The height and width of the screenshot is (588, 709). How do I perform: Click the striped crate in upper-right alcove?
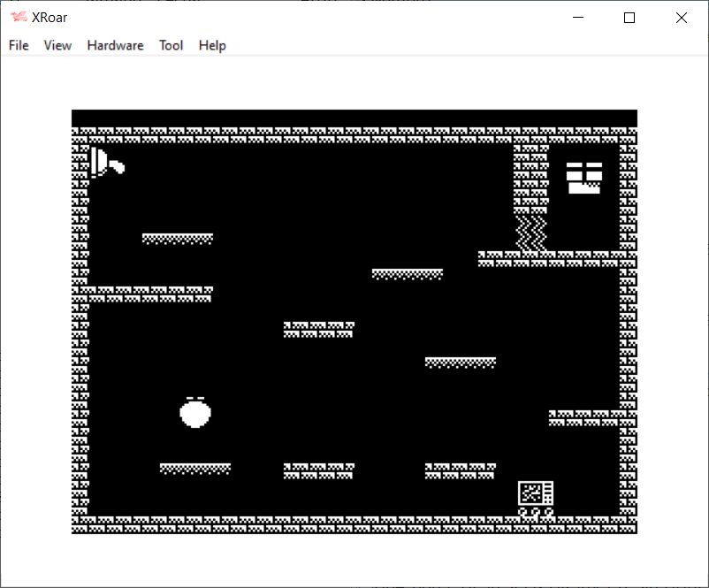coord(583,177)
